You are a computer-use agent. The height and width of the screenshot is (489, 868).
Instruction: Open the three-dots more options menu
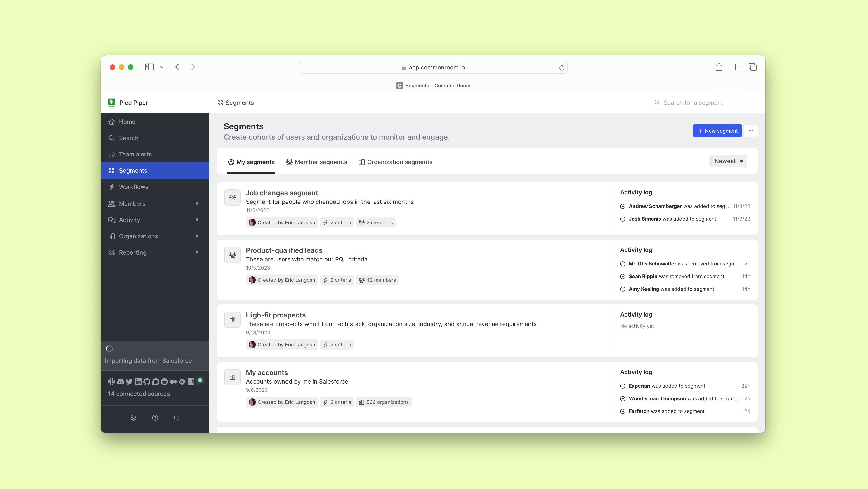tap(751, 131)
